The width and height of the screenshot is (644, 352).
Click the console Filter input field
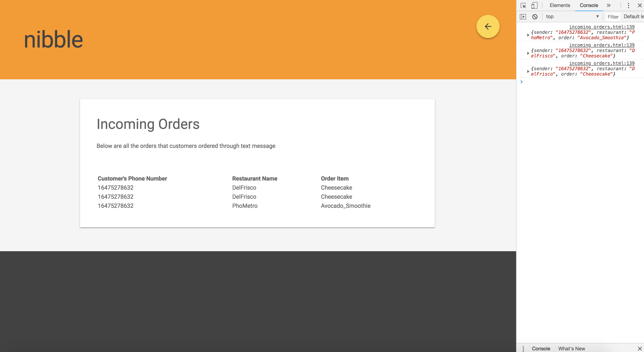tap(613, 17)
